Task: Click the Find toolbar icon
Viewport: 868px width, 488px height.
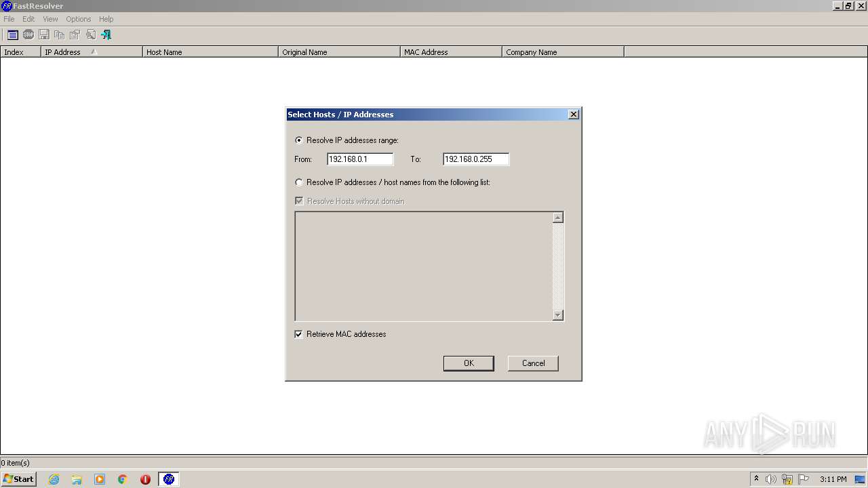Action: [x=90, y=35]
